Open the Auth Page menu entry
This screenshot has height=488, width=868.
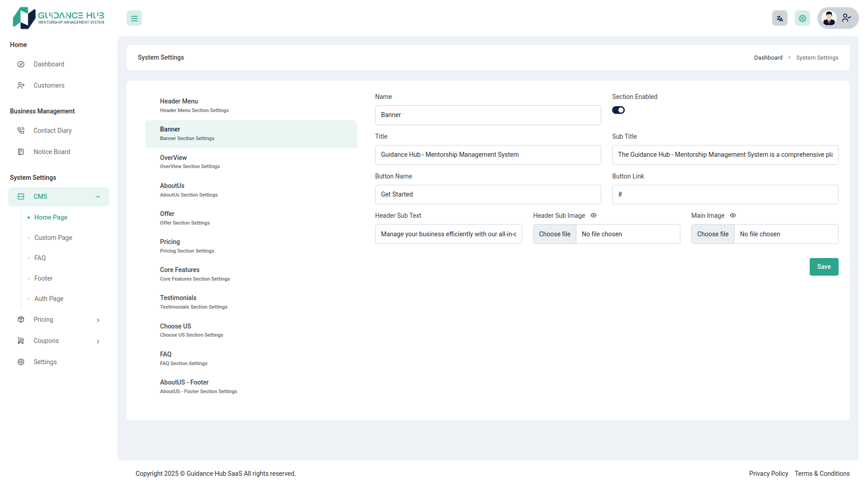click(48, 298)
